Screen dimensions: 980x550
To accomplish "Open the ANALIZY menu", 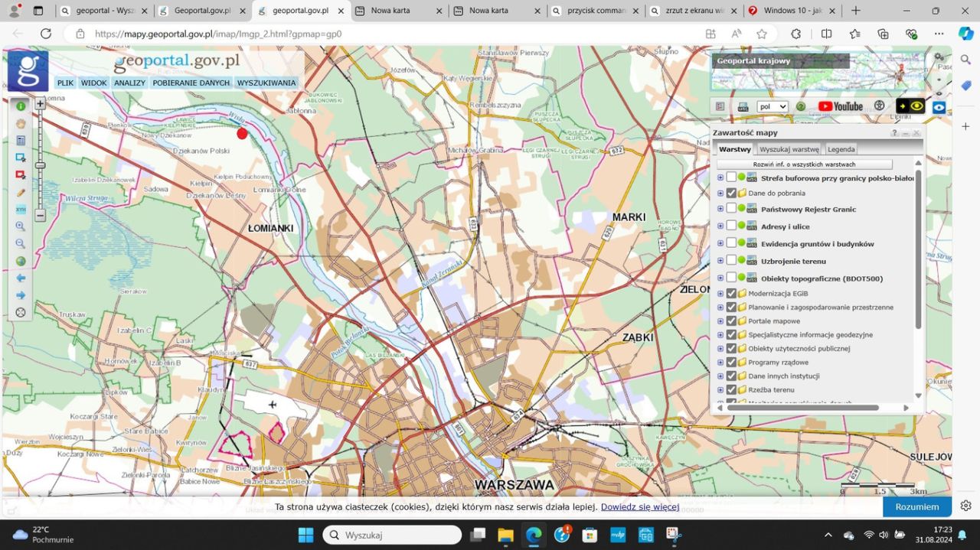I will point(129,83).
